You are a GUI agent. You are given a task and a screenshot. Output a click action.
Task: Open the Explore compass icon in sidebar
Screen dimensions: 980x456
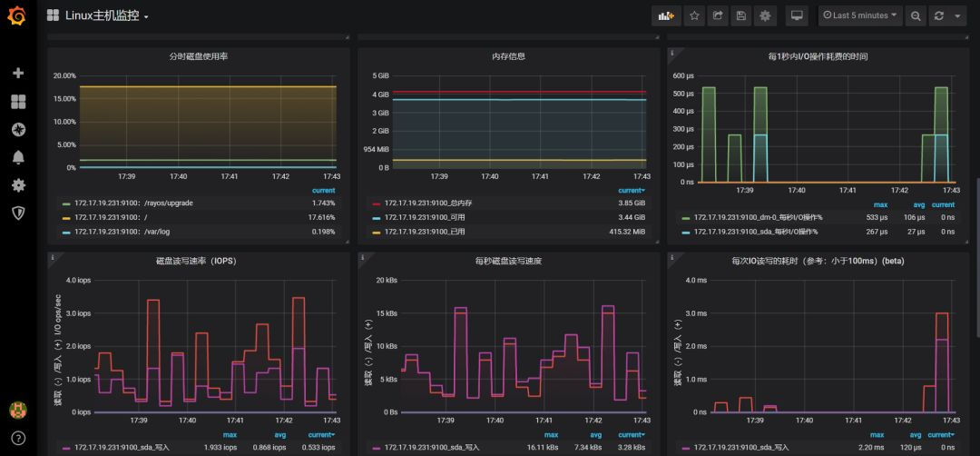tap(18, 130)
